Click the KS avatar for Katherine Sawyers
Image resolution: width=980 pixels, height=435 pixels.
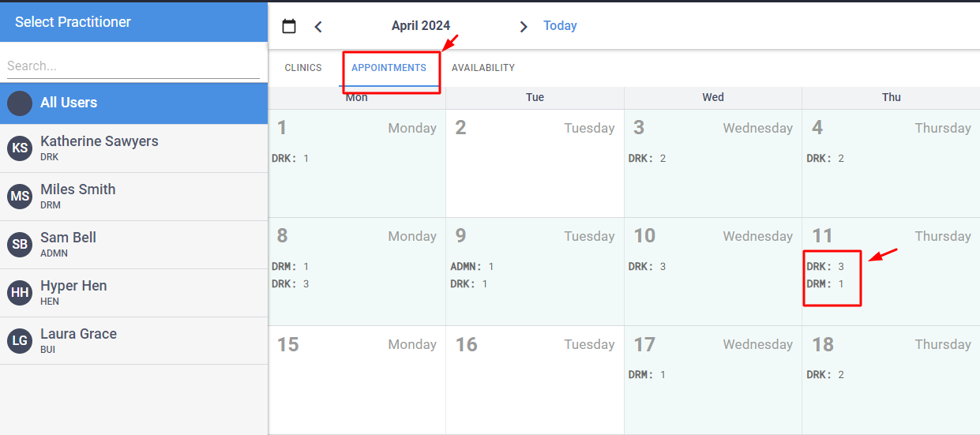[x=20, y=148]
